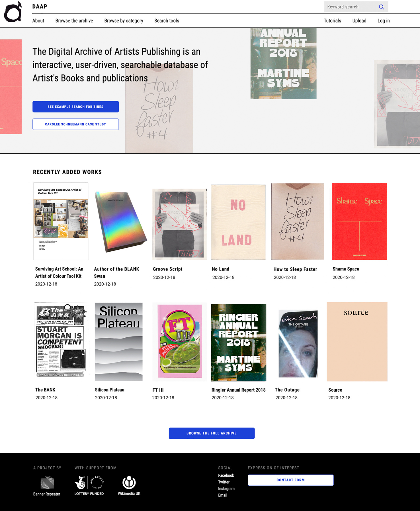Click Browse the Full Archive button
420x511 pixels.
pyautogui.click(x=212, y=433)
